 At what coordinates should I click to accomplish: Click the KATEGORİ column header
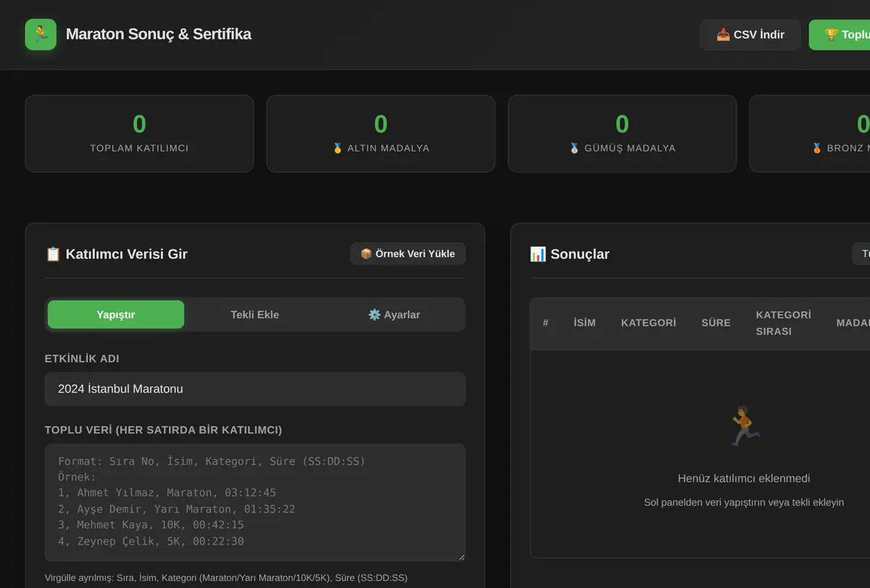click(649, 323)
